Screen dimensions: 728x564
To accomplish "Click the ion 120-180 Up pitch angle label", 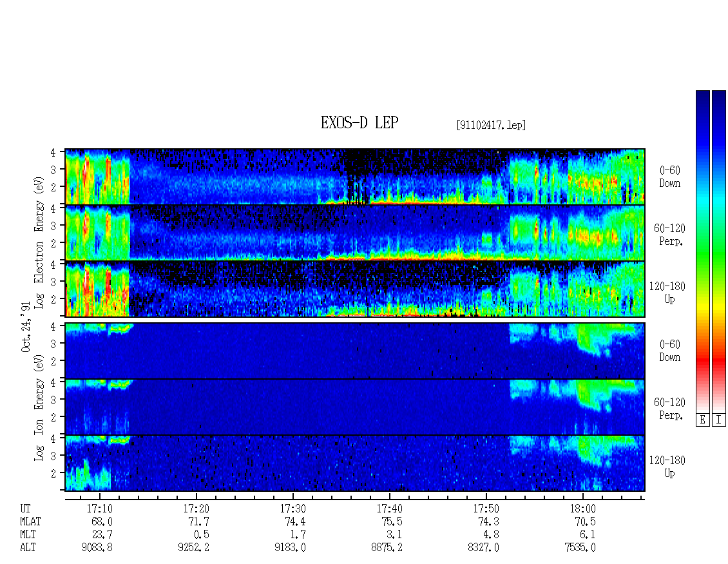I will pyautogui.click(x=667, y=467).
